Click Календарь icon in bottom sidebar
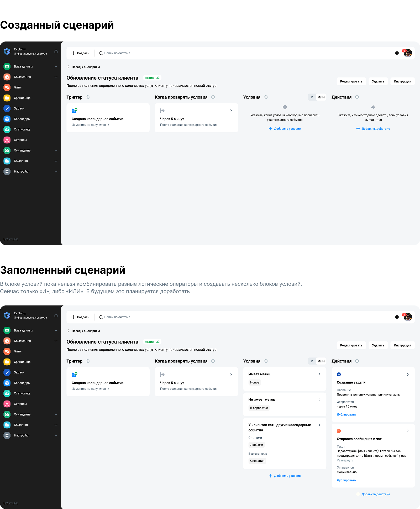The image size is (420, 509). (7, 383)
